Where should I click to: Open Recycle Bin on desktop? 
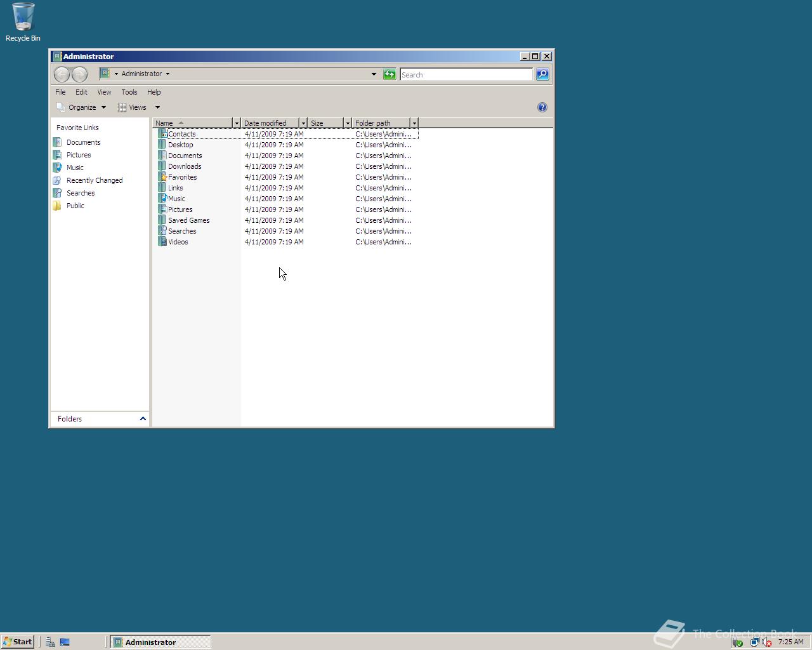23,22
